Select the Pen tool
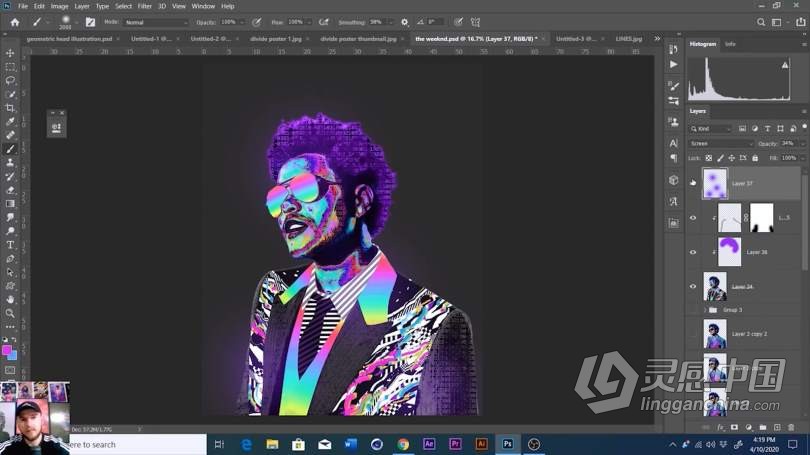The width and height of the screenshot is (810, 455). coord(10,259)
